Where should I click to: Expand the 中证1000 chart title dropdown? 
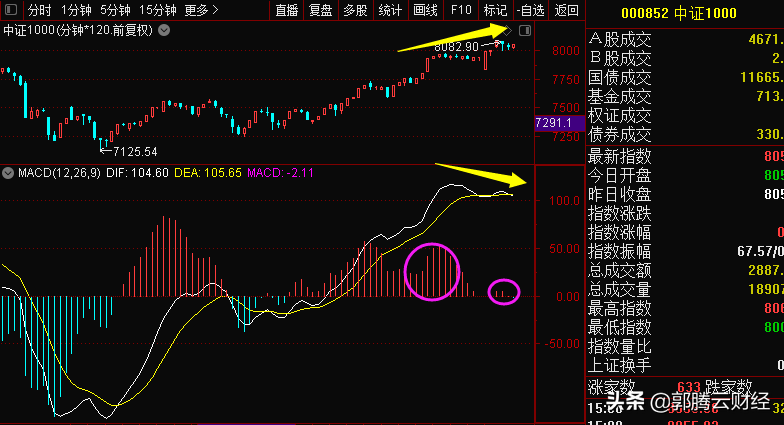[164, 31]
